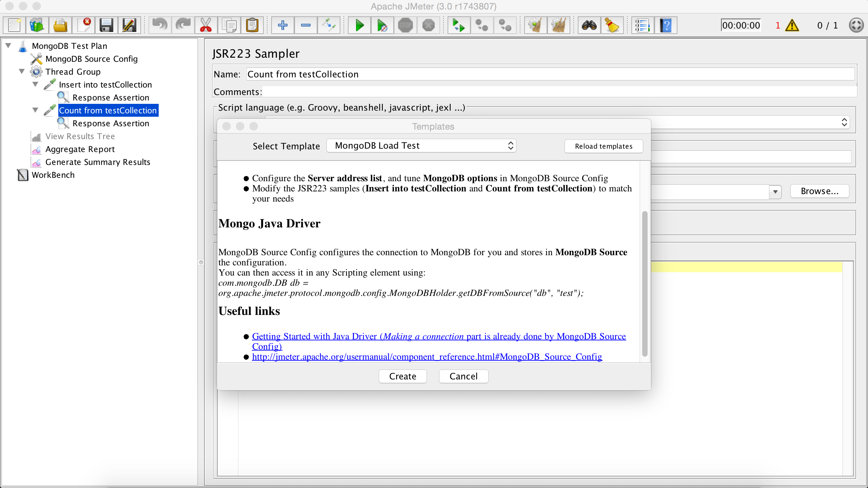
Task: Select View Results Tree listener
Action: click(x=80, y=136)
